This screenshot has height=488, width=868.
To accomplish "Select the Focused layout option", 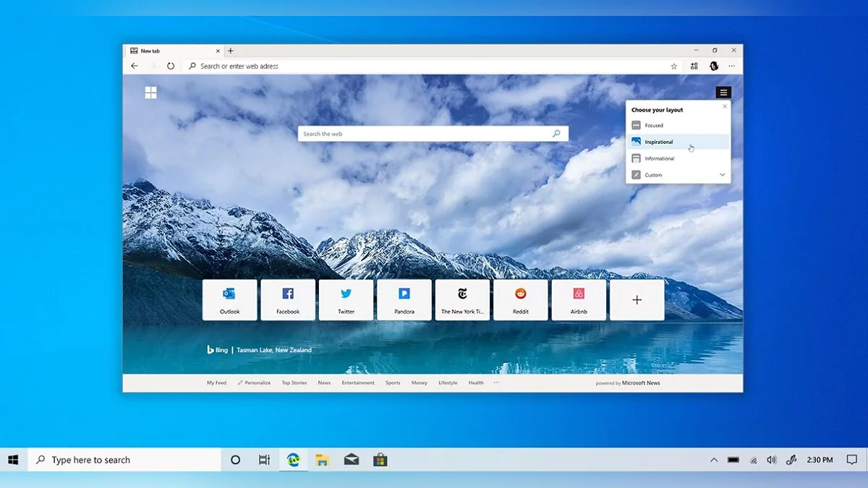I will point(654,126).
